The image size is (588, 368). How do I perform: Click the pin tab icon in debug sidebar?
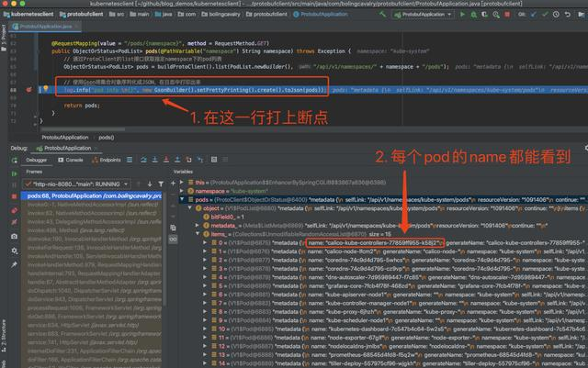coord(15,264)
